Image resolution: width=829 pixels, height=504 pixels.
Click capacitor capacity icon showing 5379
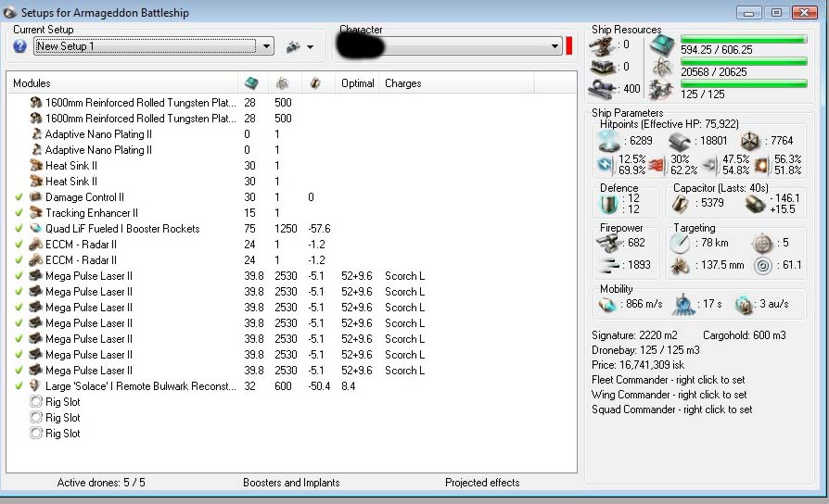click(680, 204)
